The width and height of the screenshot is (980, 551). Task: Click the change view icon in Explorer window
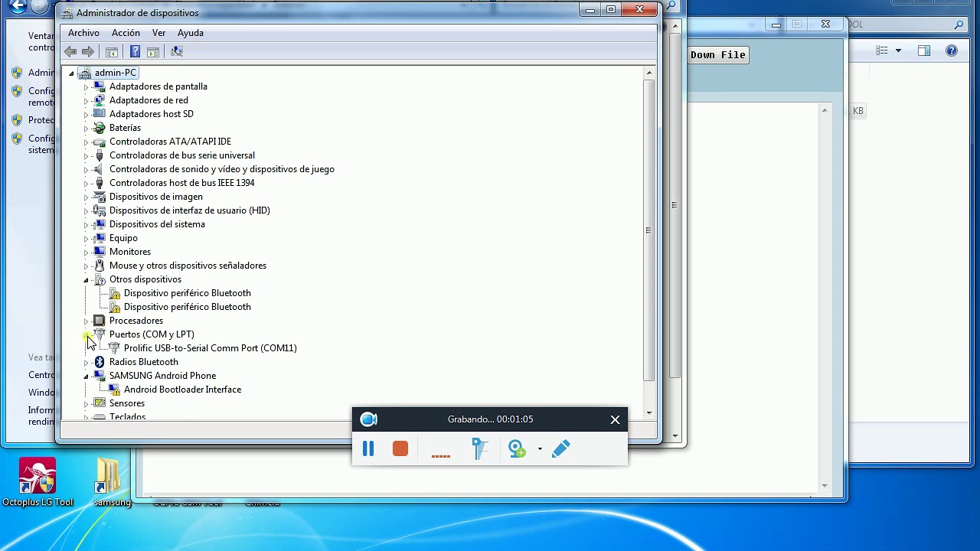[x=882, y=51]
